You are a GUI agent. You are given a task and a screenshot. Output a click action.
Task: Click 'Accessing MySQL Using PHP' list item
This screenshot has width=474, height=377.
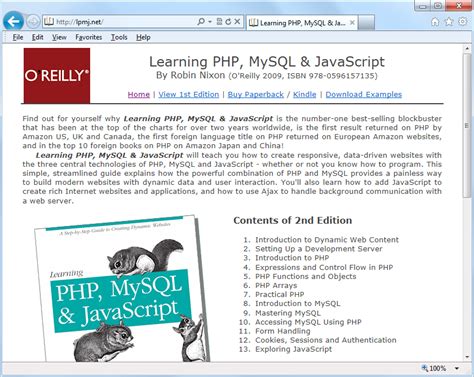(308, 322)
